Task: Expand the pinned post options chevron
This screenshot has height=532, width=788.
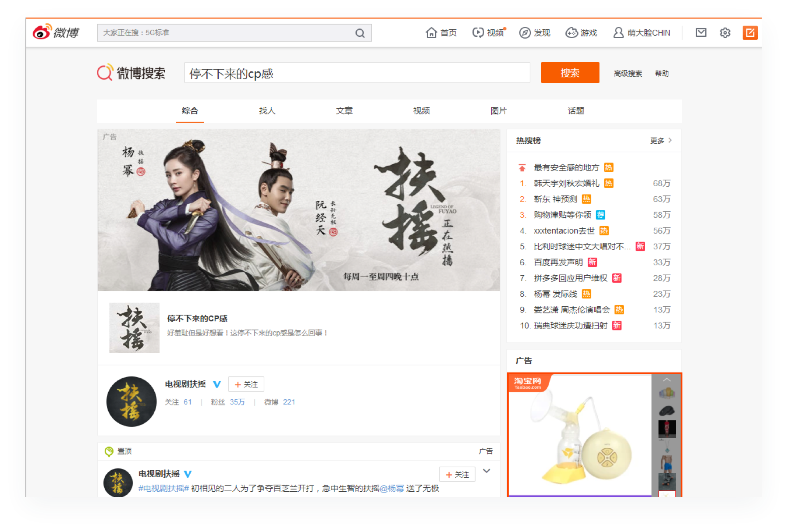Action: coord(486,471)
